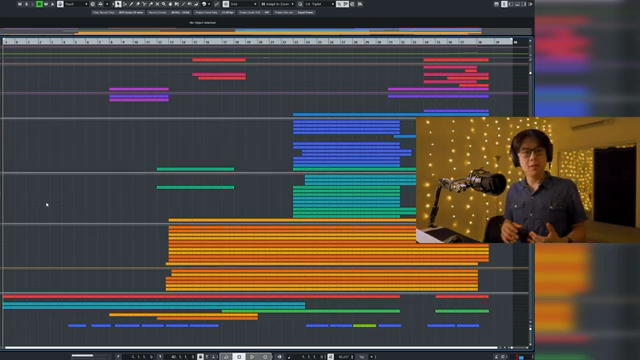Image resolution: width=640 pixels, height=360 pixels.
Task: Click the color palette icon
Action: (204, 4)
